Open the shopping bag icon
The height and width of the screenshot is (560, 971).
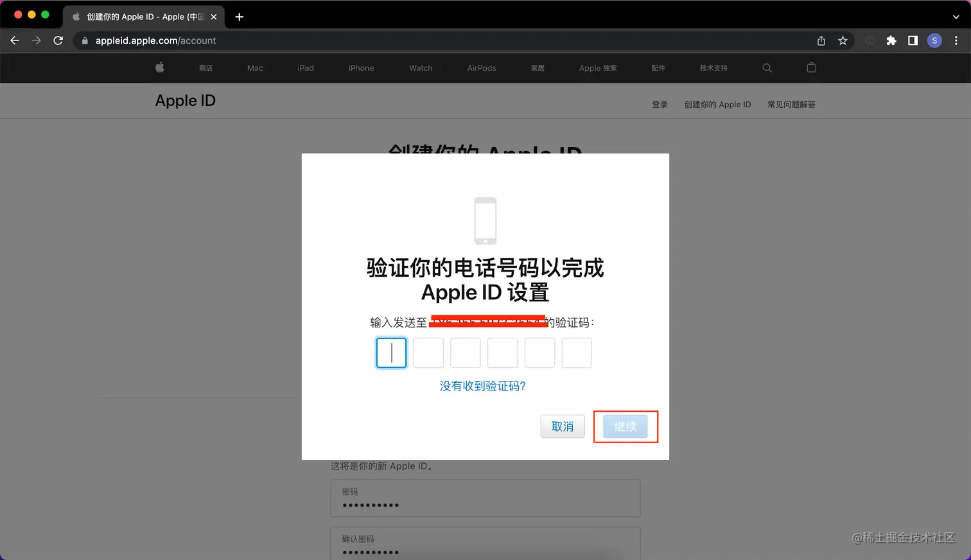(x=812, y=67)
